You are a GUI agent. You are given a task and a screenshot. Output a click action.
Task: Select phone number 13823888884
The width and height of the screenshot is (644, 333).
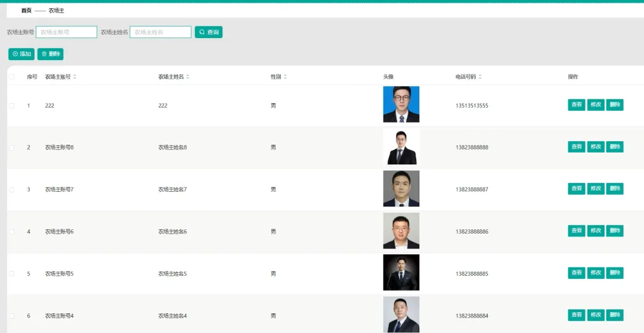472,316
